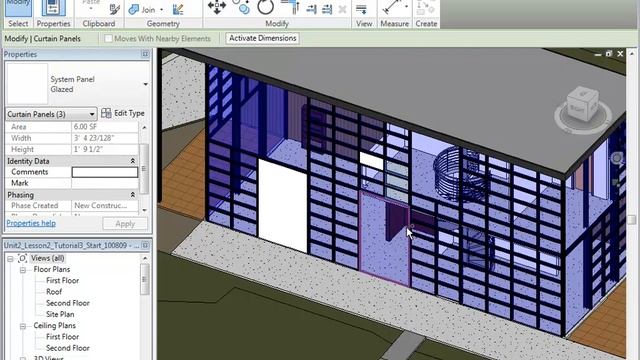
Task: Open the Create panel label
Action: pyautogui.click(x=426, y=24)
